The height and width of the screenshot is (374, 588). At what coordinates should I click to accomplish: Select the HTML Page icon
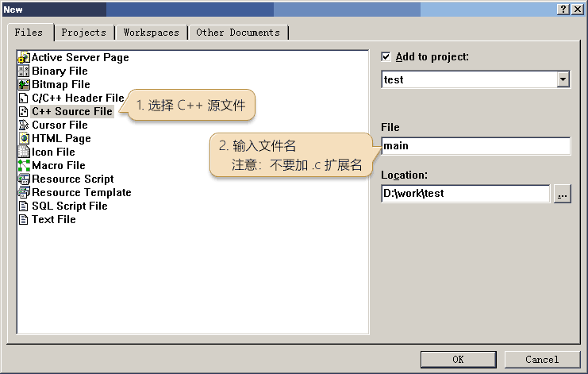point(24,139)
